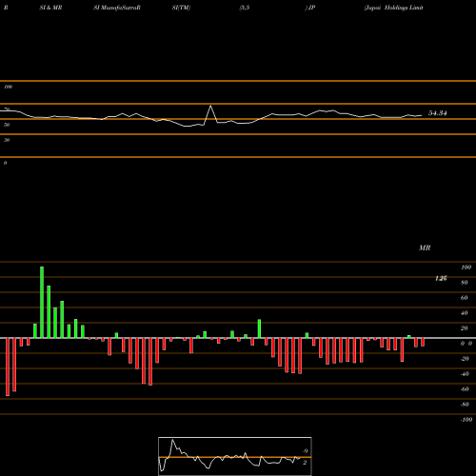Click the MR axis label -20
Image resolution: width=476 pixels, height=476 pixels.
point(465,359)
